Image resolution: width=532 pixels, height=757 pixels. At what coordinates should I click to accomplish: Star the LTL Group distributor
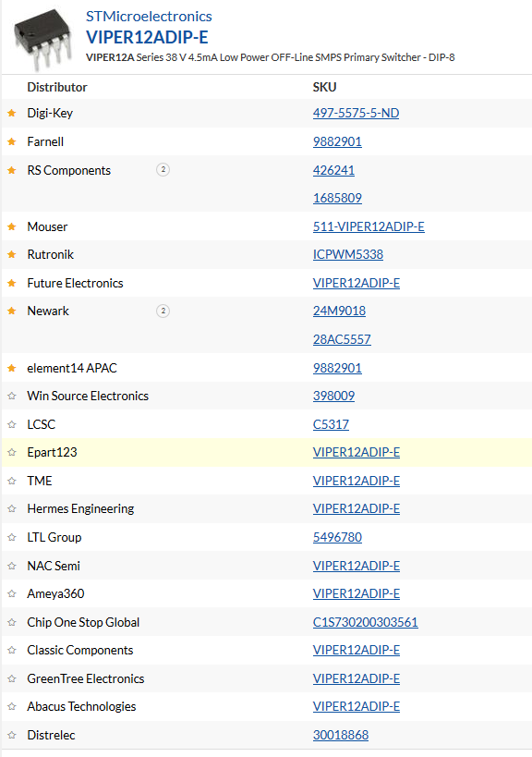[12, 537]
